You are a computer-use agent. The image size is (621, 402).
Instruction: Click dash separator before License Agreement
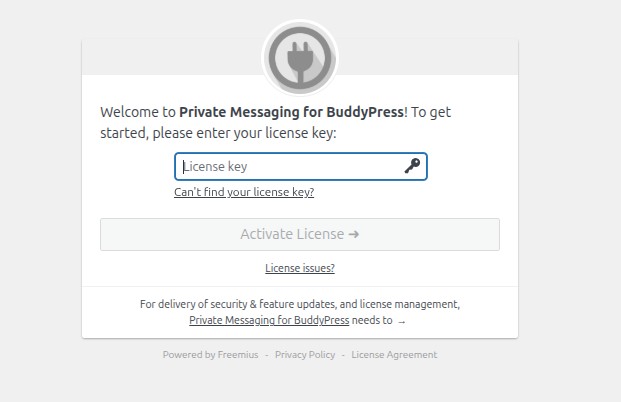coord(343,354)
